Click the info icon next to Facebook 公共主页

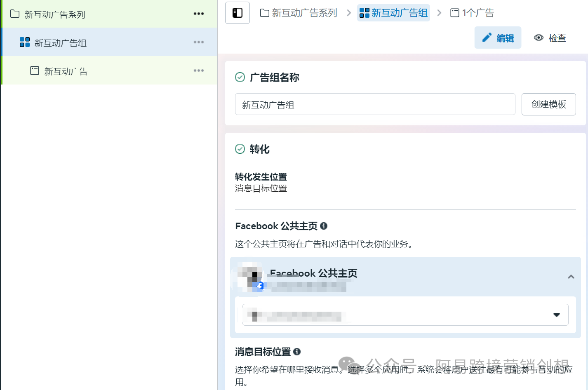pyautogui.click(x=324, y=226)
